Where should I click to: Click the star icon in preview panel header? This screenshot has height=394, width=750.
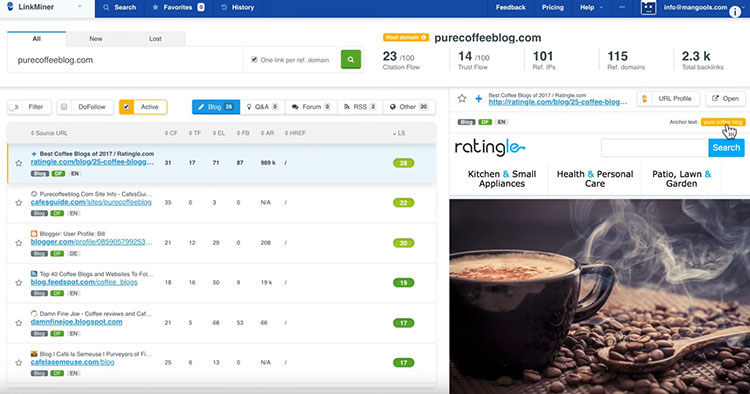(462, 98)
